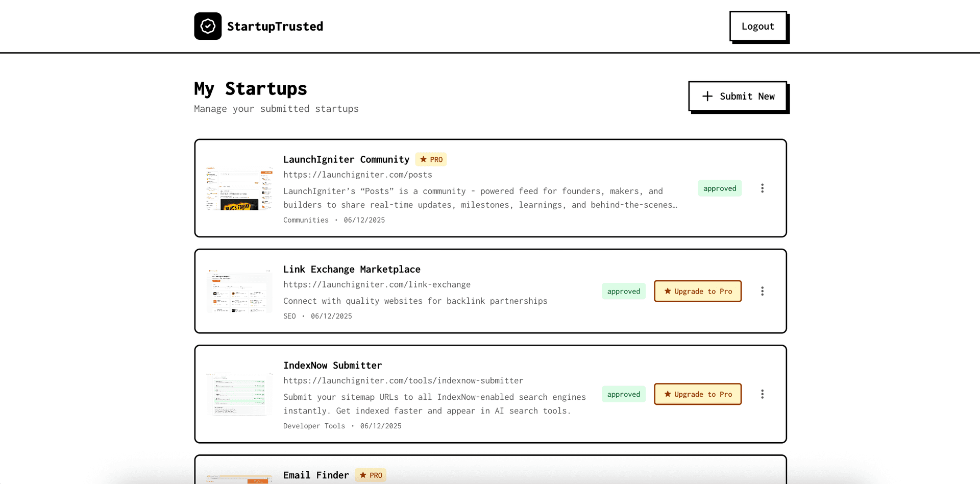
Task: Open the launchigniter.com/posts URL
Action: pos(357,174)
